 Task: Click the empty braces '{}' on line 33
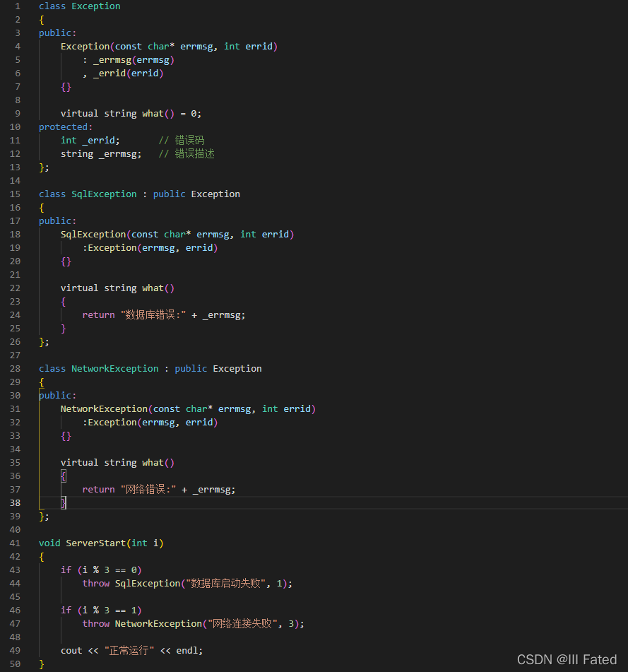66,436
